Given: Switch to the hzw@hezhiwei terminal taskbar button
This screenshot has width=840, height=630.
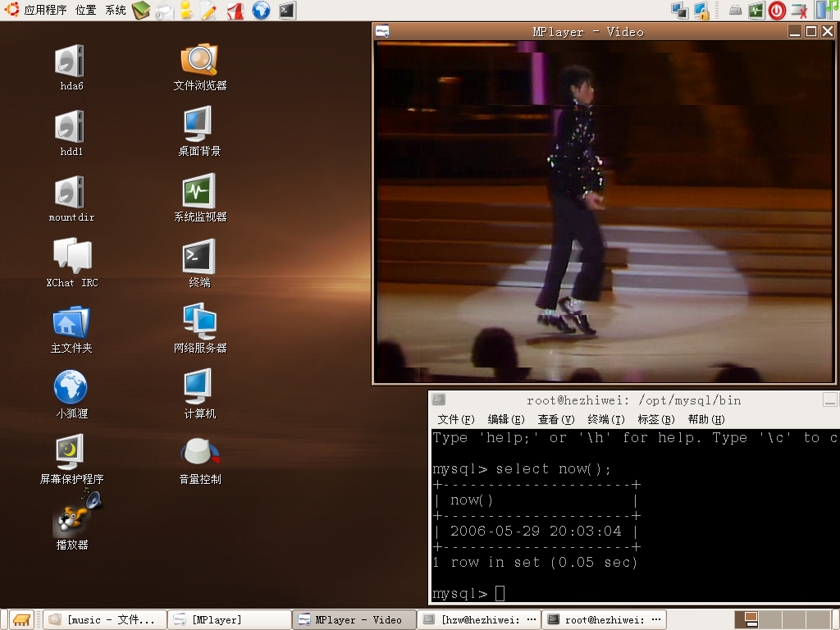Looking at the screenshot, I should point(479,620).
